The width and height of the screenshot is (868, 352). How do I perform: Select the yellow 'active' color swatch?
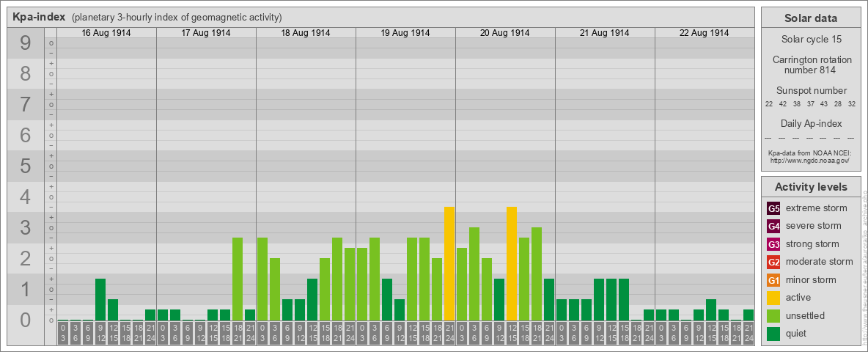click(x=773, y=298)
